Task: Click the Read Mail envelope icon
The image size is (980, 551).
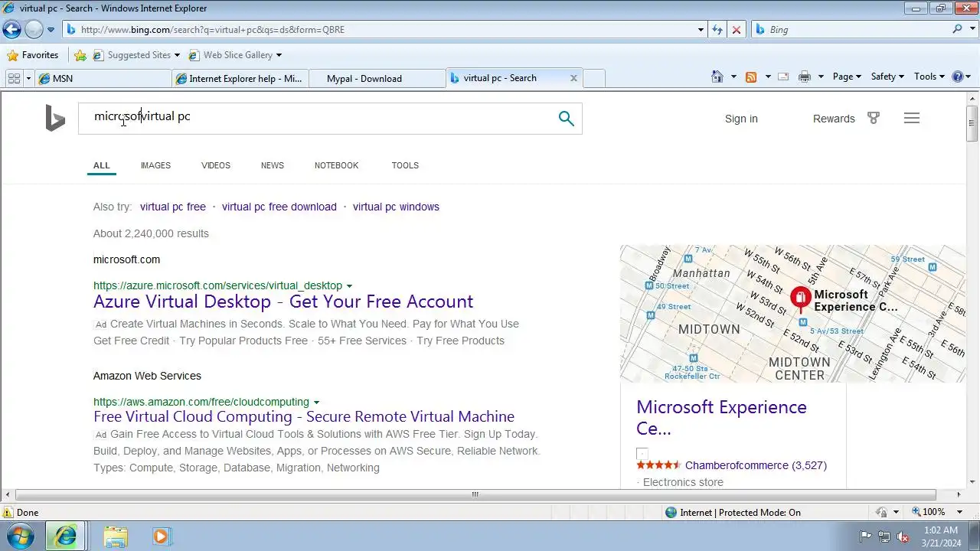Action: (x=783, y=77)
